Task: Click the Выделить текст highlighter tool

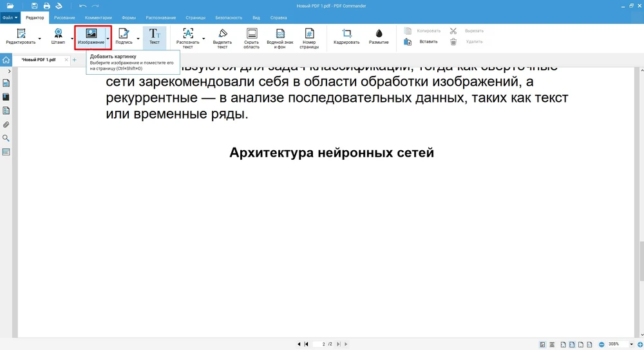Action: (222, 38)
